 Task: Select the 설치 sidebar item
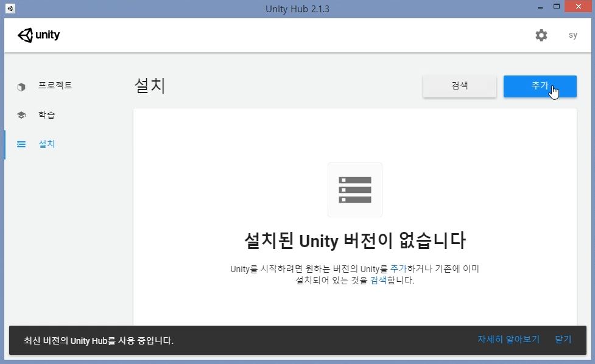(x=47, y=144)
